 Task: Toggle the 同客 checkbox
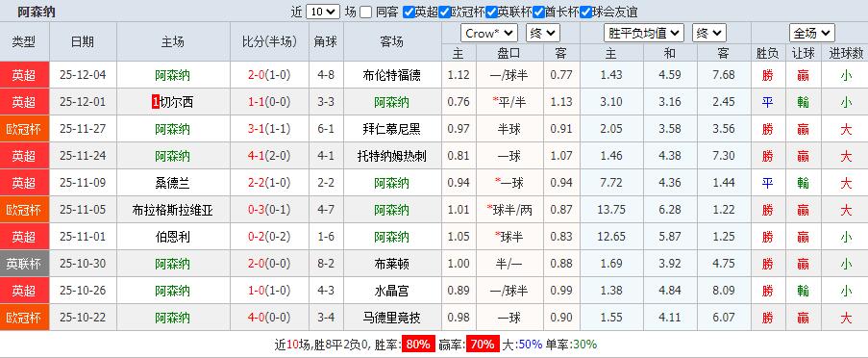(365, 13)
